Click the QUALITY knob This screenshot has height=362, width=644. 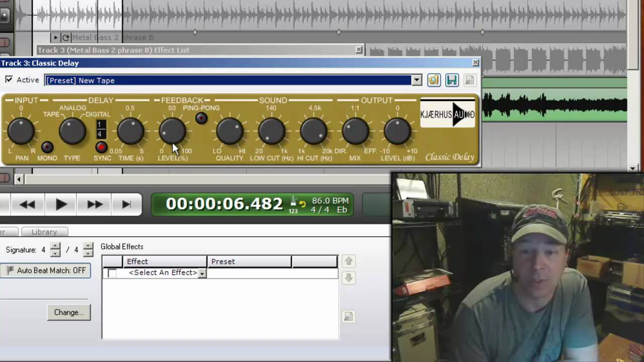tap(230, 131)
